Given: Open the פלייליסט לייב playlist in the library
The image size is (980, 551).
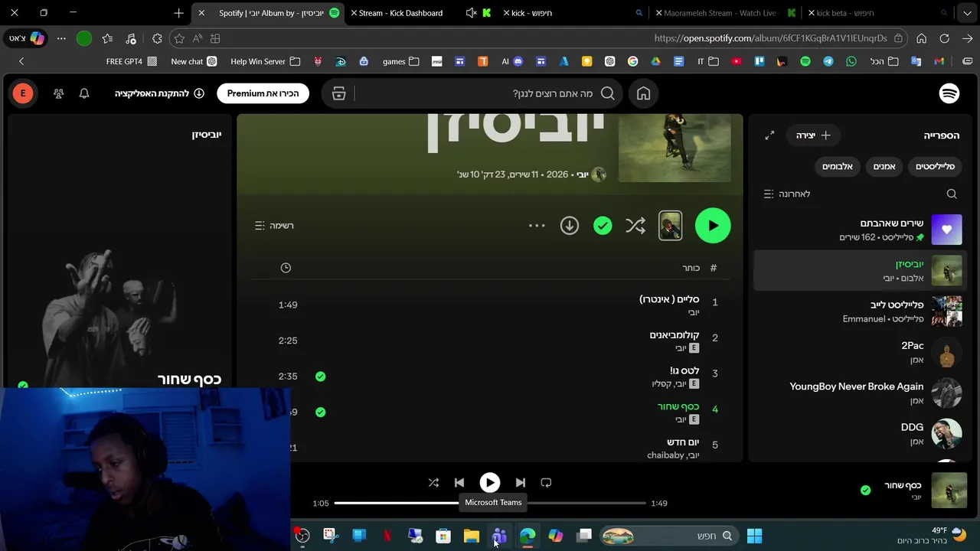Looking at the screenshot, I should point(860,311).
